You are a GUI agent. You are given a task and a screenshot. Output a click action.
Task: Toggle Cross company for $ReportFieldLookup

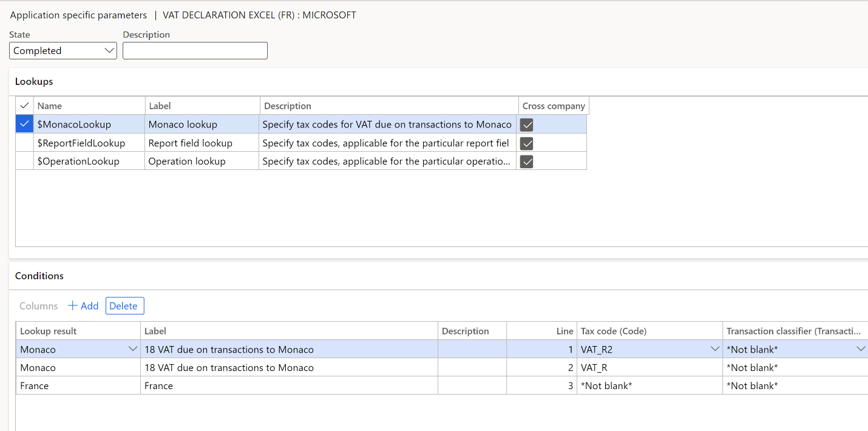pos(526,143)
